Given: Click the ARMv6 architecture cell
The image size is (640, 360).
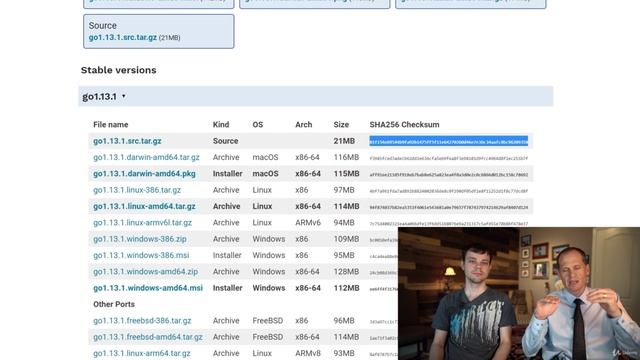Looking at the screenshot, I should [308, 222].
